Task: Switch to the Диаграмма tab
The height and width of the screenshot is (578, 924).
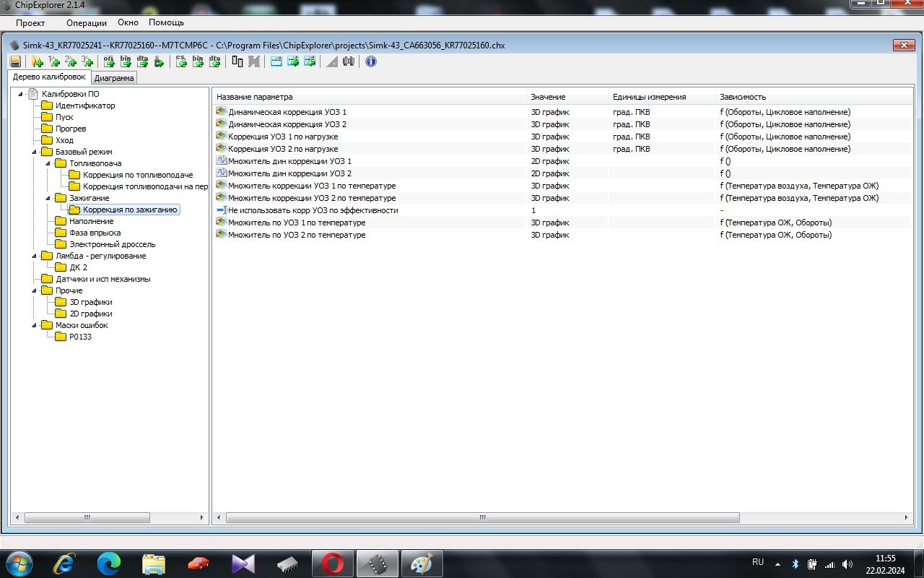Action: [114, 78]
